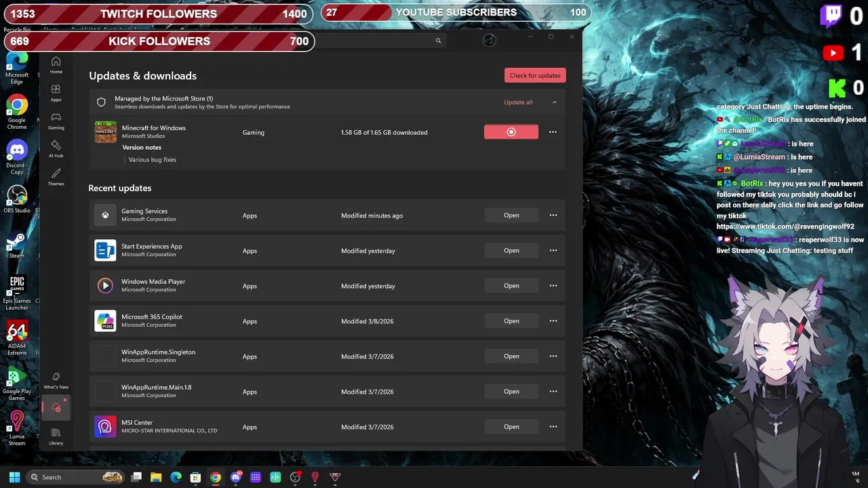This screenshot has width=868, height=488.
Task: Click Update all link
Action: pyautogui.click(x=518, y=102)
